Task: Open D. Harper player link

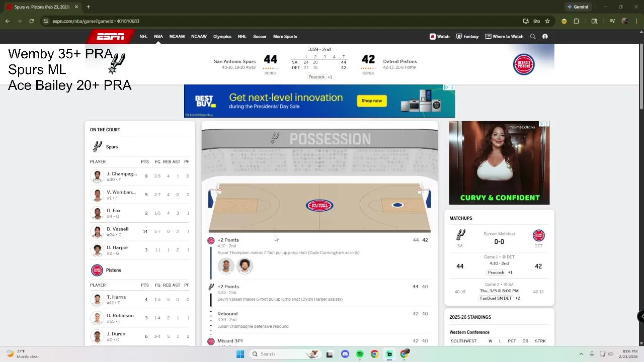Action: 118,247
